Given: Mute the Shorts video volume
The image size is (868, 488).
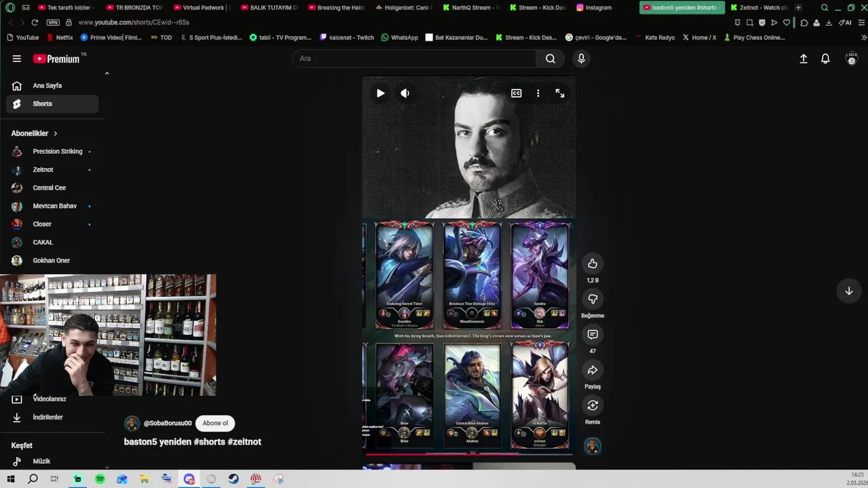Looking at the screenshot, I should tap(405, 93).
